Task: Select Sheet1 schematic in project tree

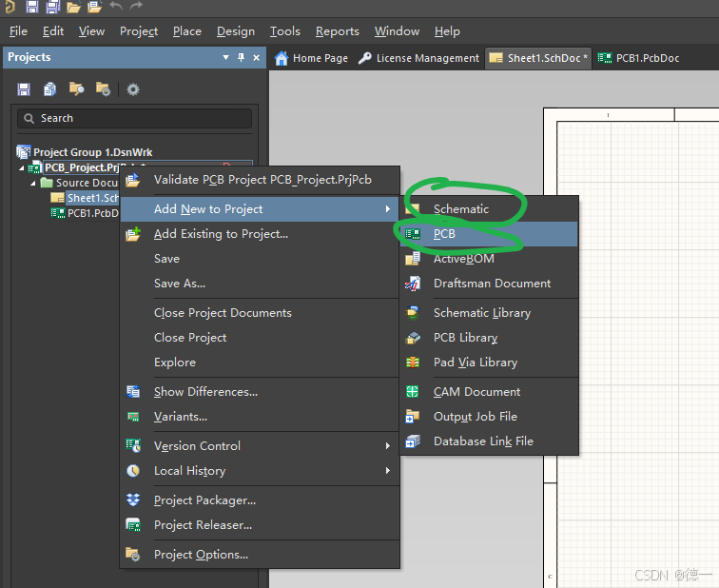Action: pyautogui.click(x=85, y=198)
